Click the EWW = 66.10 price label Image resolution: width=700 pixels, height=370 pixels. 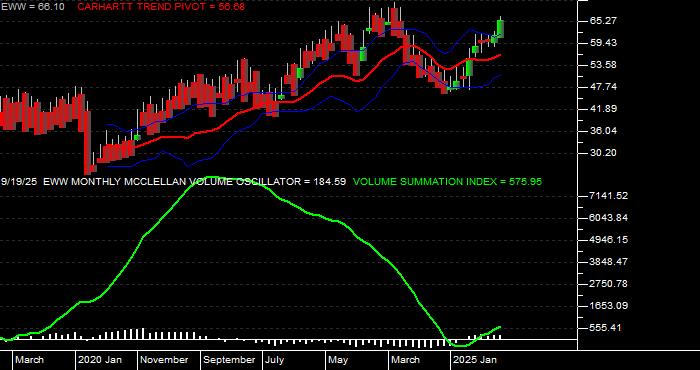[x=32, y=7]
